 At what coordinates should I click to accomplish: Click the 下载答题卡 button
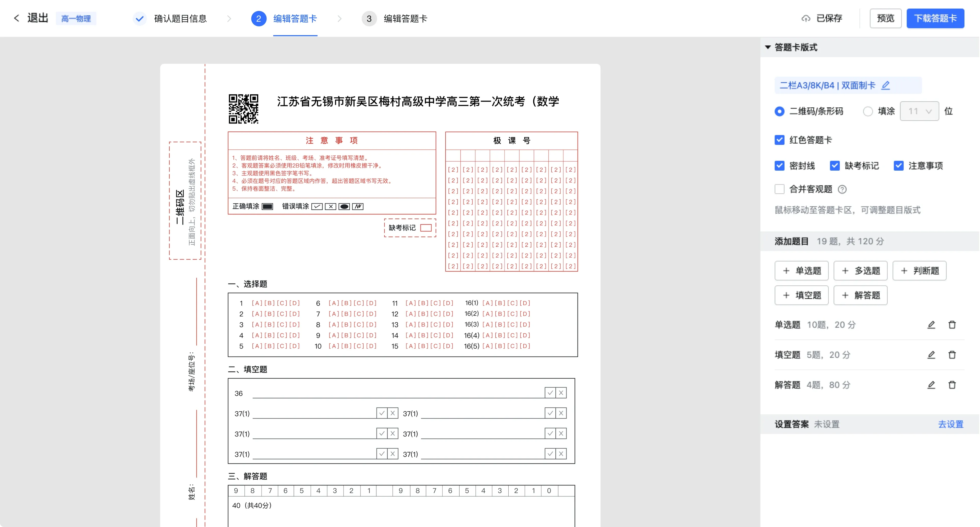tap(936, 18)
